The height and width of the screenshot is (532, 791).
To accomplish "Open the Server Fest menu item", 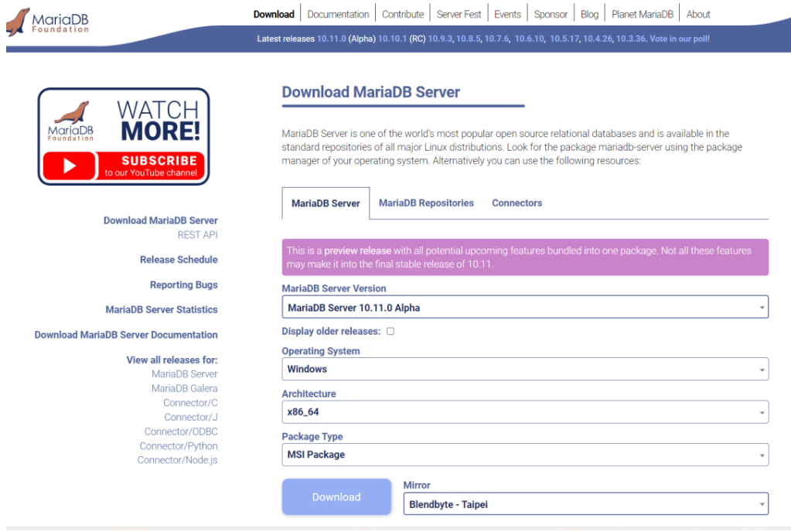I will pos(459,14).
